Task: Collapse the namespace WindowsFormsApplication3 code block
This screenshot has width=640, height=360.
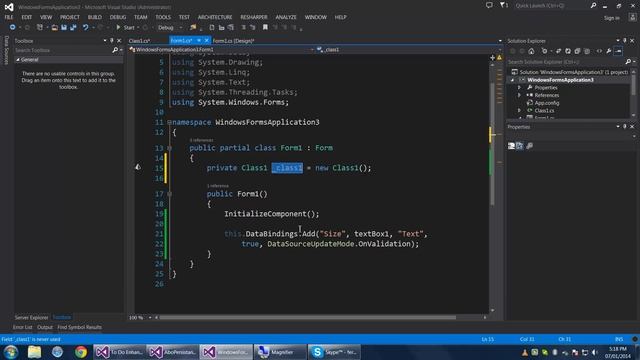Action: (169, 122)
